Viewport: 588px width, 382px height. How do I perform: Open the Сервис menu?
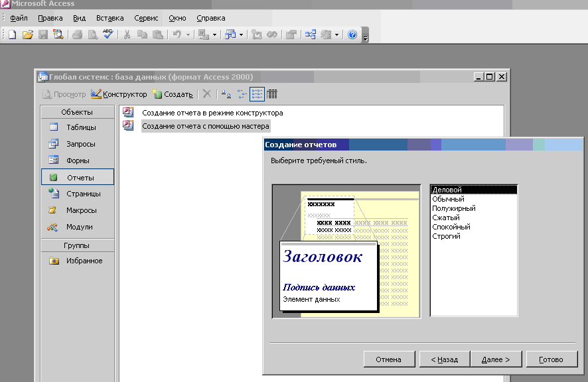146,18
